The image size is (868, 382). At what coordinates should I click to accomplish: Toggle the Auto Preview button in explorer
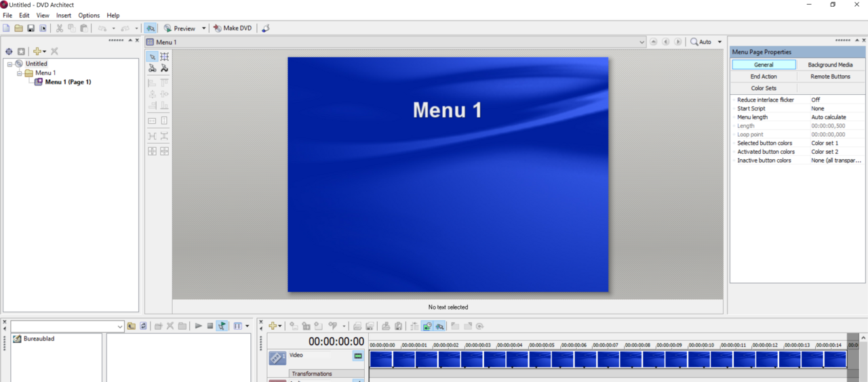(222, 326)
